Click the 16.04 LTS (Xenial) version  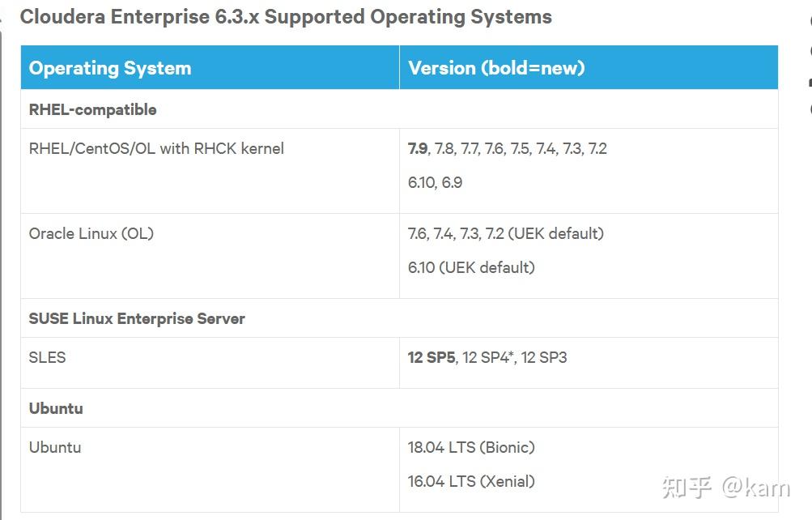tap(471, 481)
